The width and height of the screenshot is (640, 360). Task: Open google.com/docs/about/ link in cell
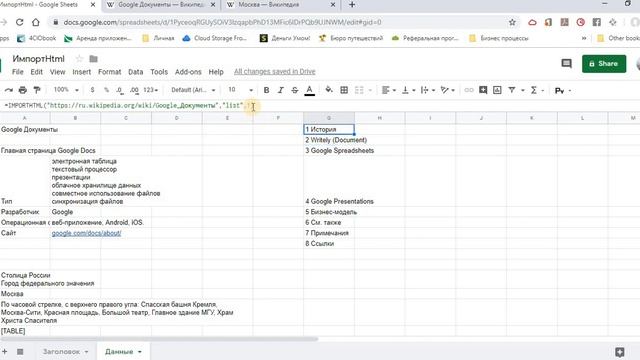point(87,233)
